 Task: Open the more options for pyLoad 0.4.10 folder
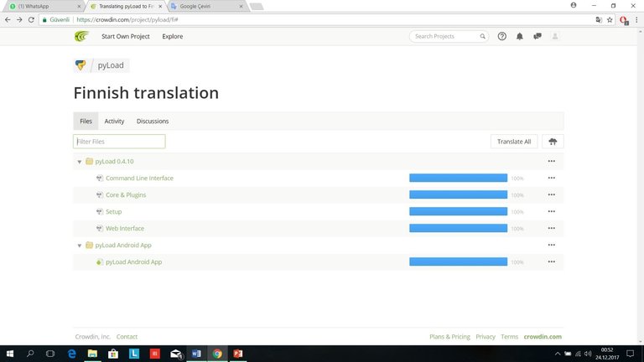552,161
